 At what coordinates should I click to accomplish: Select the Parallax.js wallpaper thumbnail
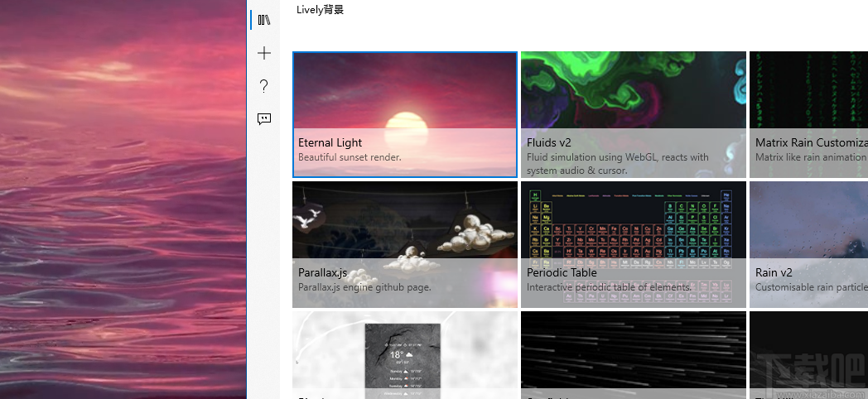pyautogui.click(x=405, y=244)
